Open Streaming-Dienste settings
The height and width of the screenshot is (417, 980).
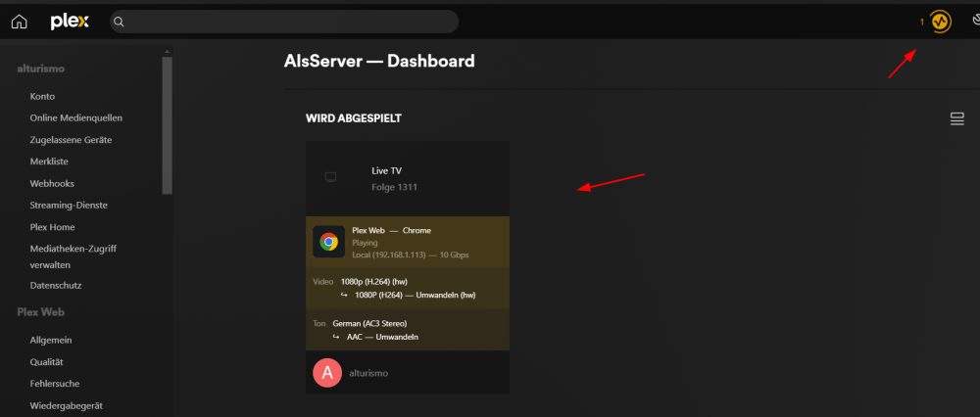[69, 205]
